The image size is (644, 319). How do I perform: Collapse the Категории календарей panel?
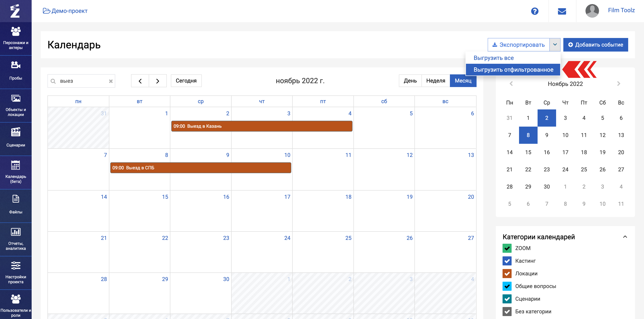coord(625,237)
